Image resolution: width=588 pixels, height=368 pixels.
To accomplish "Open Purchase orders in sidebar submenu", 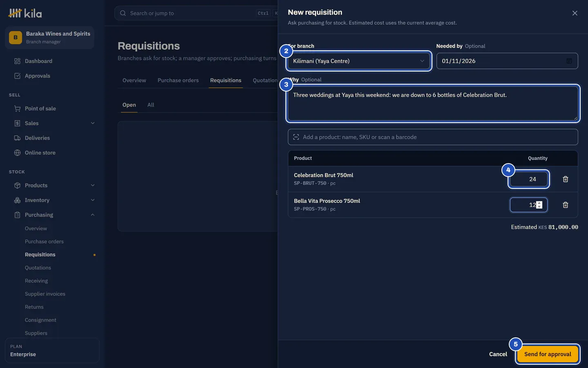I will click(44, 241).
